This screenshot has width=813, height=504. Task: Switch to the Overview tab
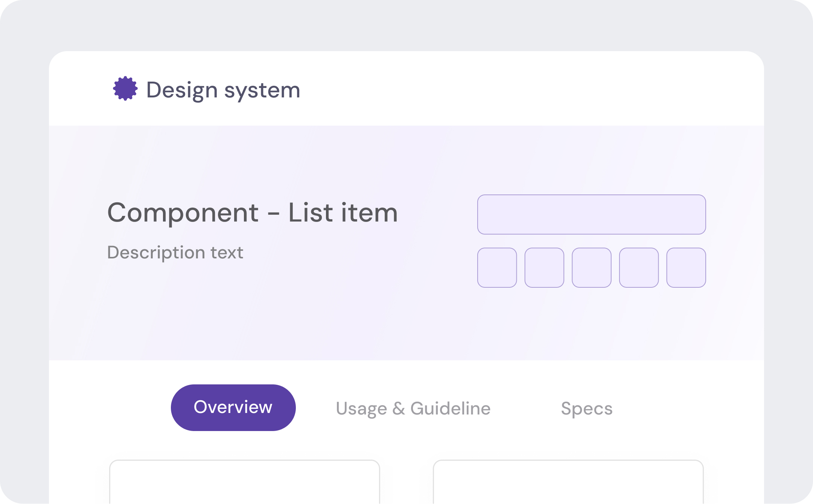tap(233, 407)
